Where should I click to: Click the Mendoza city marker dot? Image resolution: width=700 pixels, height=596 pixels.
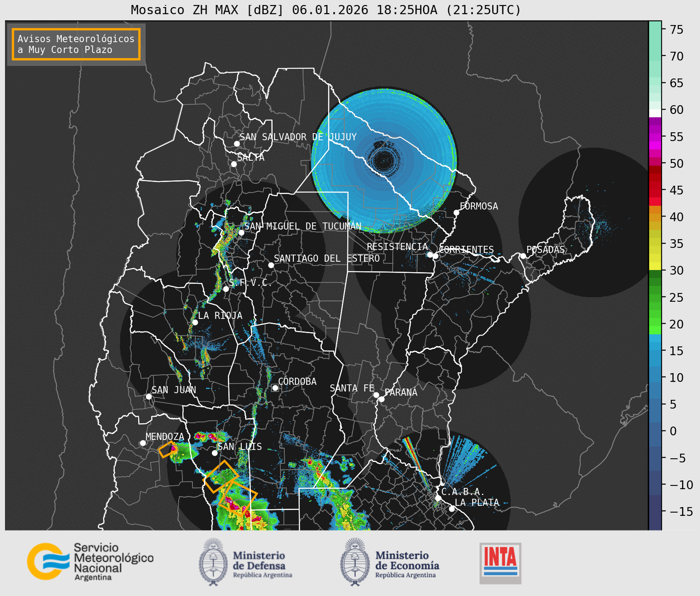(x=143, y=443)
